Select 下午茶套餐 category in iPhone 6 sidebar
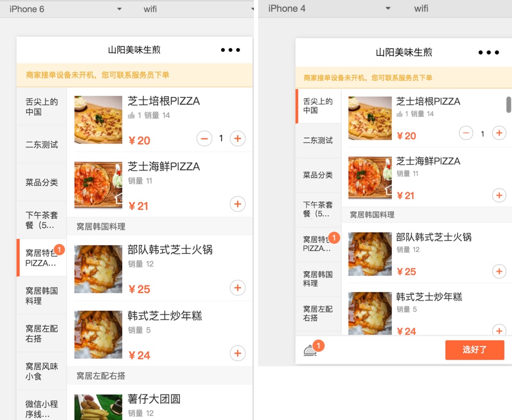 point(41,220)
